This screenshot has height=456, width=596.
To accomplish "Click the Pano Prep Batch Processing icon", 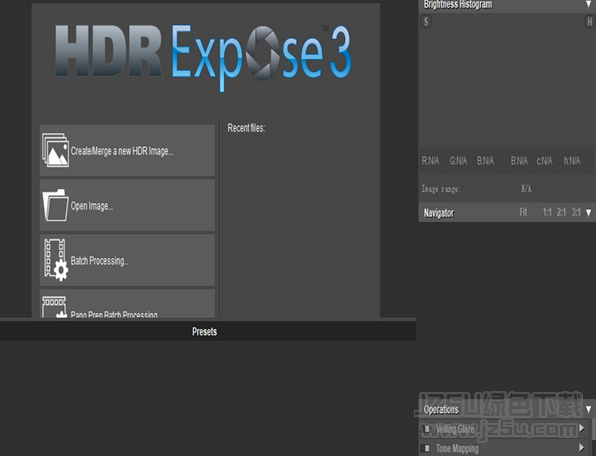I will [x=55, y=307].
